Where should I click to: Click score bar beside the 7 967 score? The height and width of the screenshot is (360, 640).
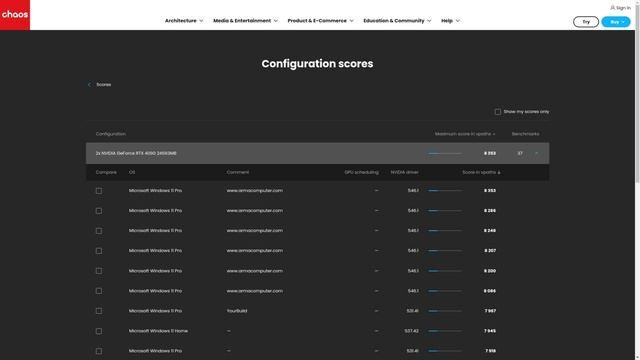coord(445,311)
